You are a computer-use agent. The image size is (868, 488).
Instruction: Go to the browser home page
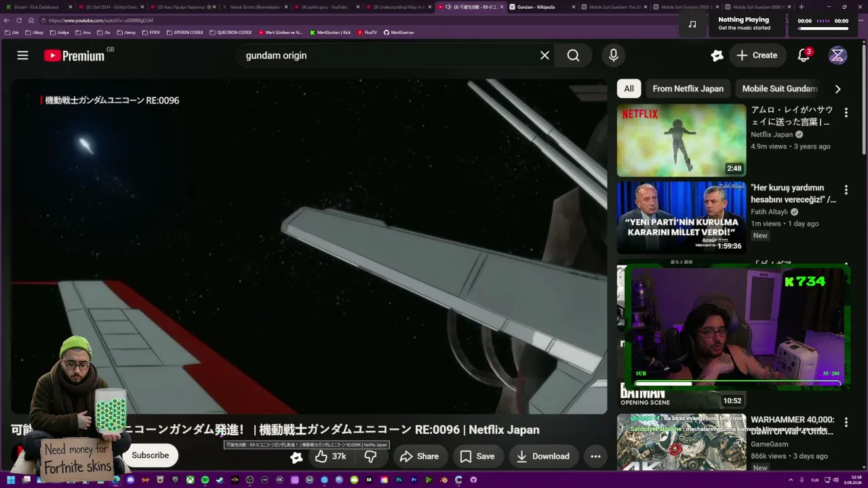(x=31, y=20)
